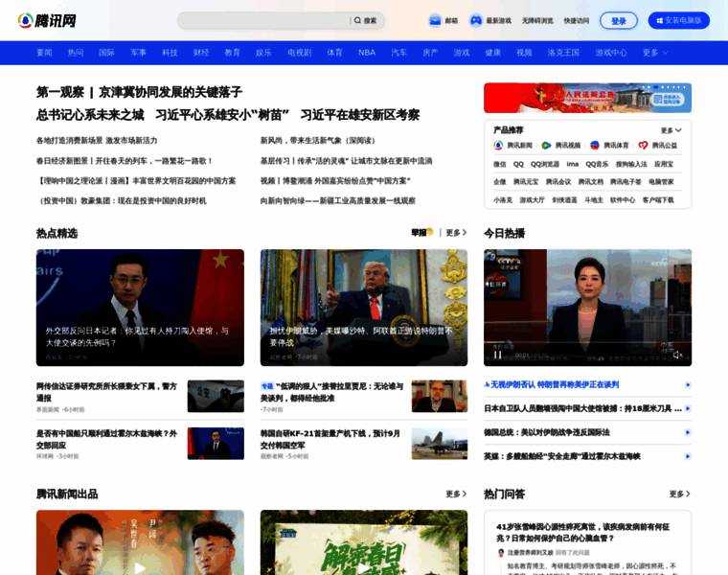Click the 腾讯网 logo
This screenshot has height=575, width=728.
tap(47, 20)
